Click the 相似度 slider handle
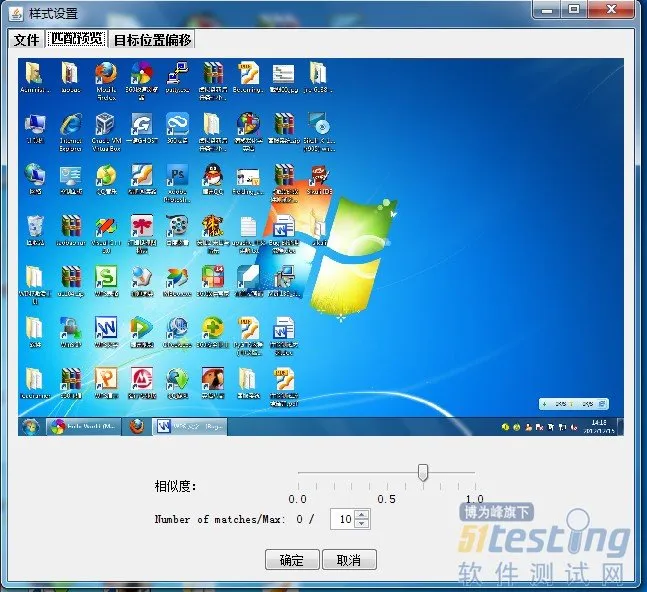647x592 pixels. click(423, 472)
